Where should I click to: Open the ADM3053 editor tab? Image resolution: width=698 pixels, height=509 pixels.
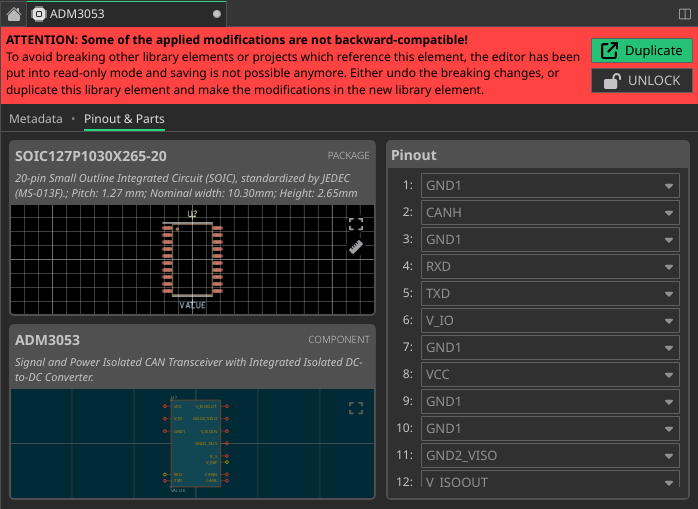click(x=126, y=14)
